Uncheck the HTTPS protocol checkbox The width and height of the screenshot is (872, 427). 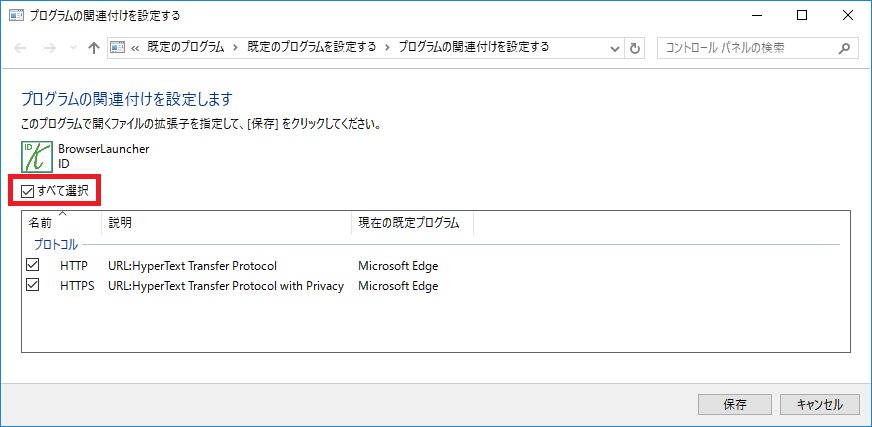(x=33, y=286)
